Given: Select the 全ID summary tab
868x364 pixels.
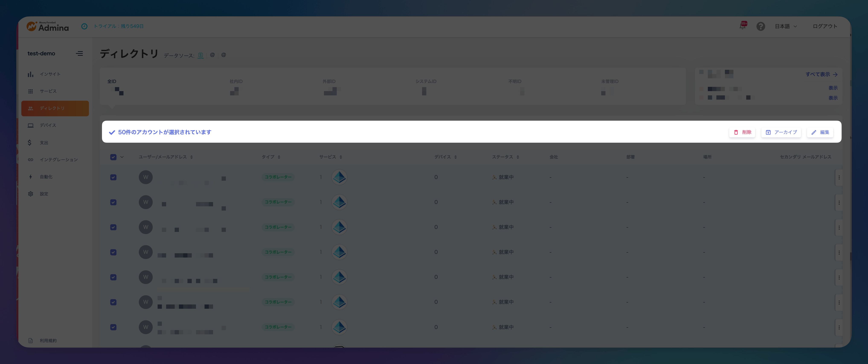Looking at the screenshot, I should [115, 87].
